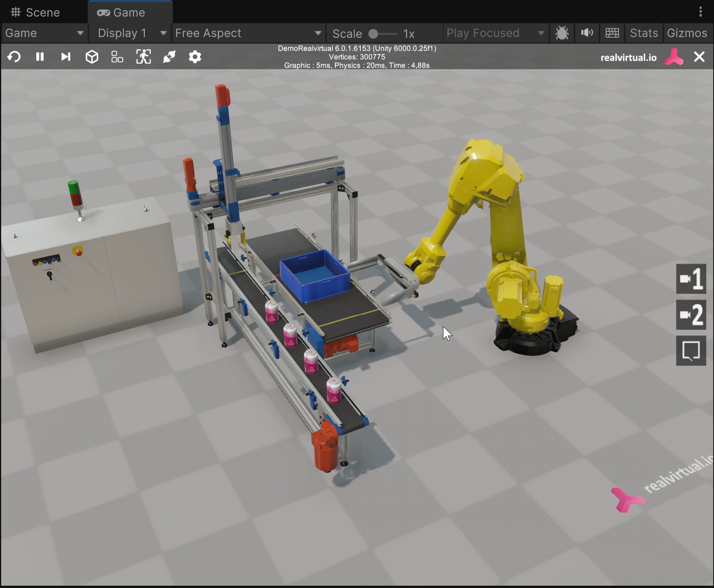Switch to the Scene tab

pyautogui.click(x=36, y=12)
